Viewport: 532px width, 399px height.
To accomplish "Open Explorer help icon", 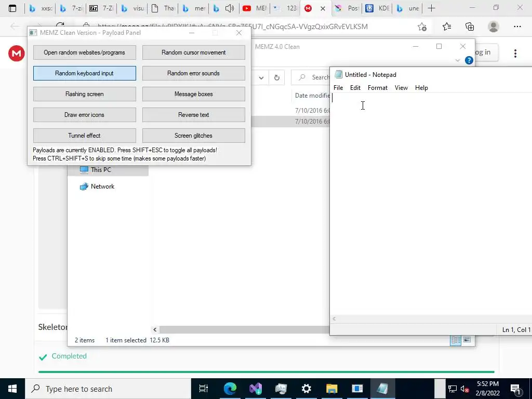I will click(x=469, y=60).
